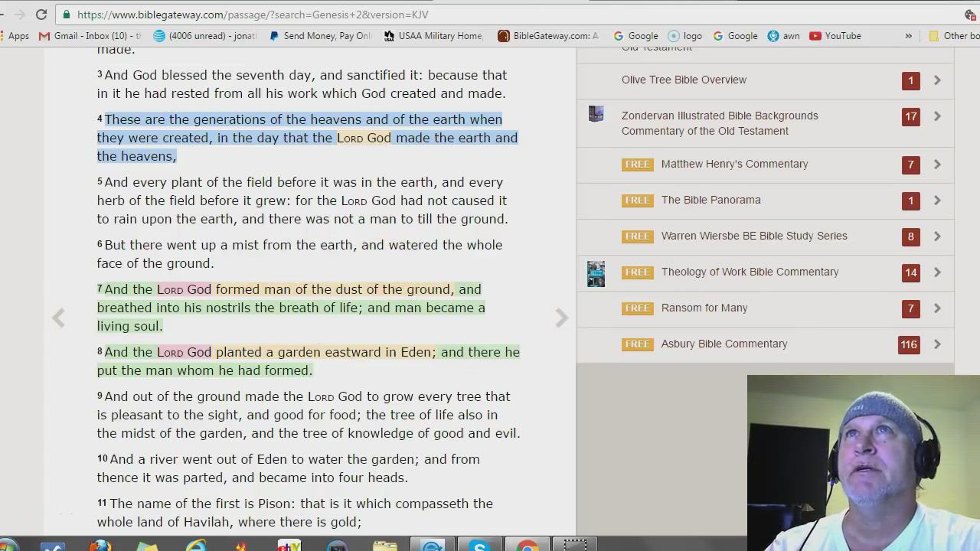
Task: Click Ransom for Many result count badge
Action: pos(910,308)
